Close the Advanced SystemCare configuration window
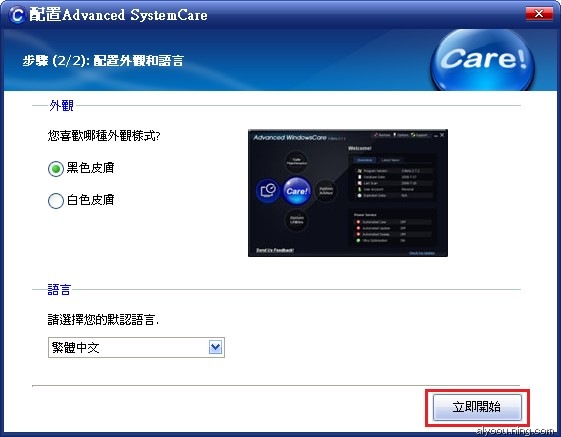Viewport: 561px width, 437px height. [539, 14]
